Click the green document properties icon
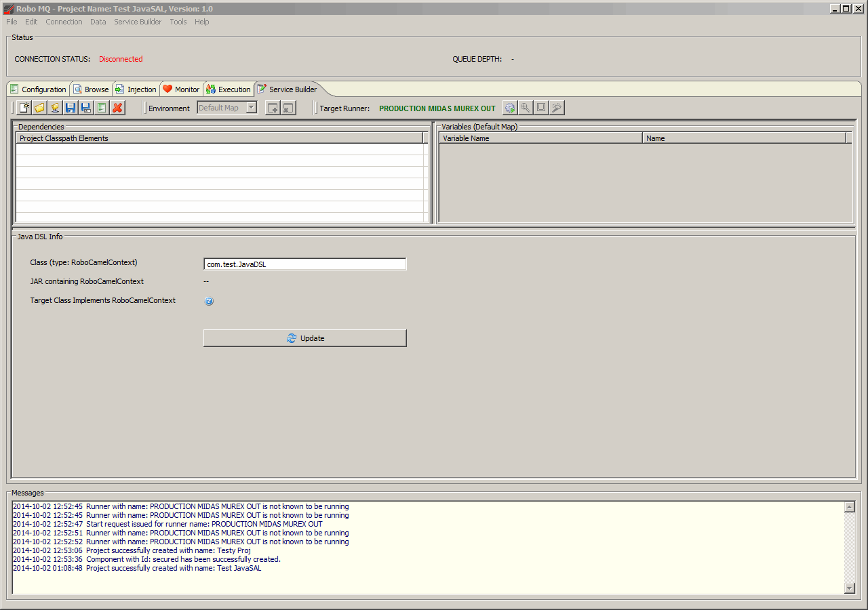This screenshot has height=610, width=868. point(102,108)
